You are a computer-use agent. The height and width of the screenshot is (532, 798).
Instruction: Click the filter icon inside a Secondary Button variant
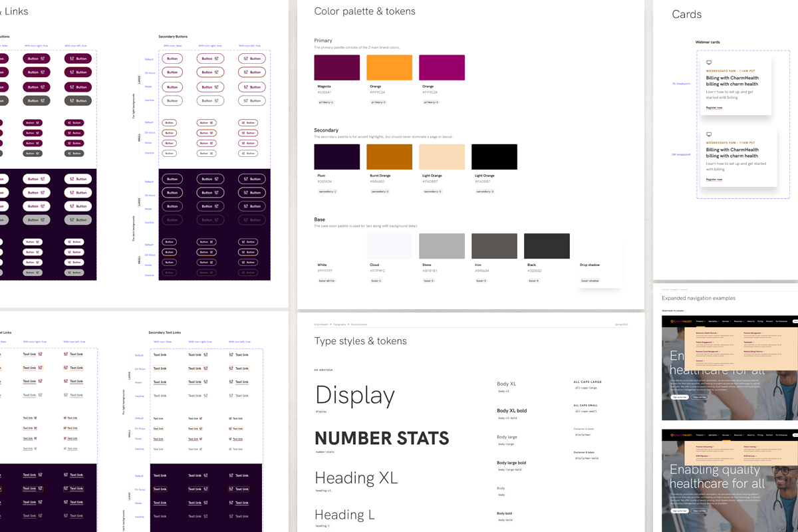[215, 59]
